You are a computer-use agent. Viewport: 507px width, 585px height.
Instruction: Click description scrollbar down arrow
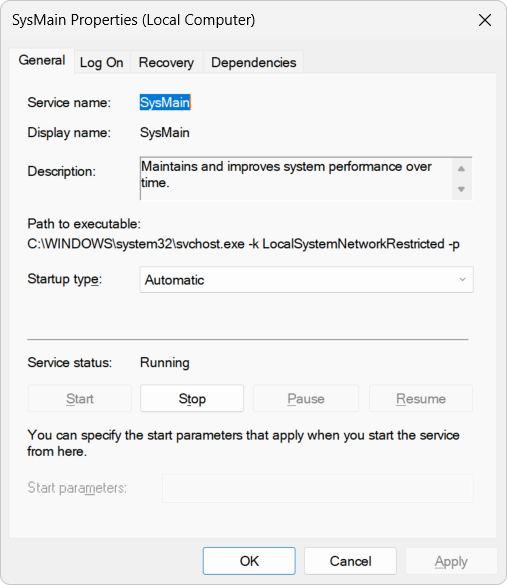[461, 189]
